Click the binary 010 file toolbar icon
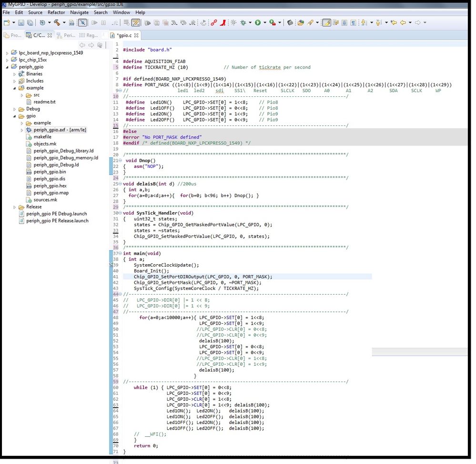The image size is (476, 464). coord(71,23)
